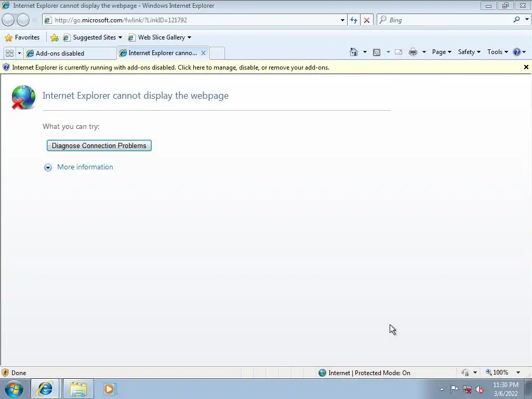Close the Internet Explorer canno... tab

203,53
